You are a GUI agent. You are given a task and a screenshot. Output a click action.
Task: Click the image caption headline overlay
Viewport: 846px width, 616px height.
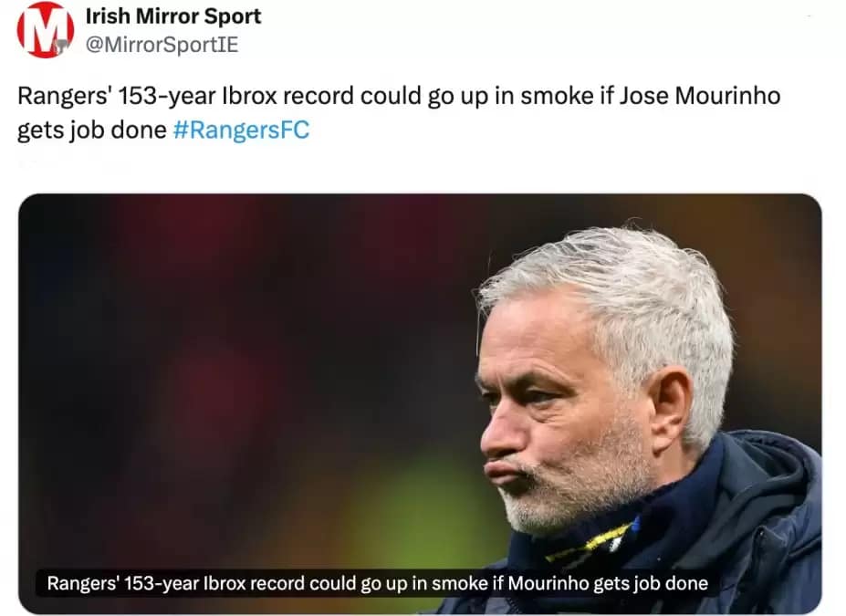[377, 582]
